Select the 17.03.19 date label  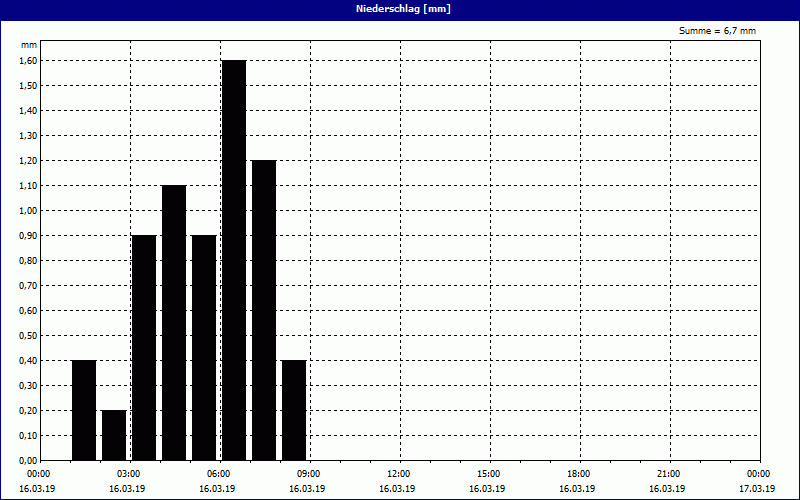tap(757, 489)
